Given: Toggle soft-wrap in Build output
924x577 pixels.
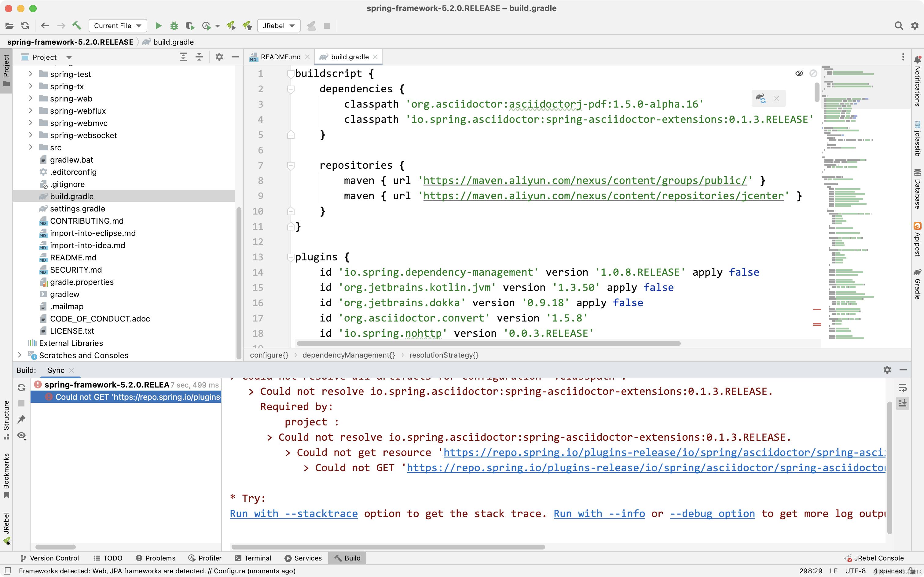Looking at the screenshot, I should pyautogui.click(x=902, y=388).
